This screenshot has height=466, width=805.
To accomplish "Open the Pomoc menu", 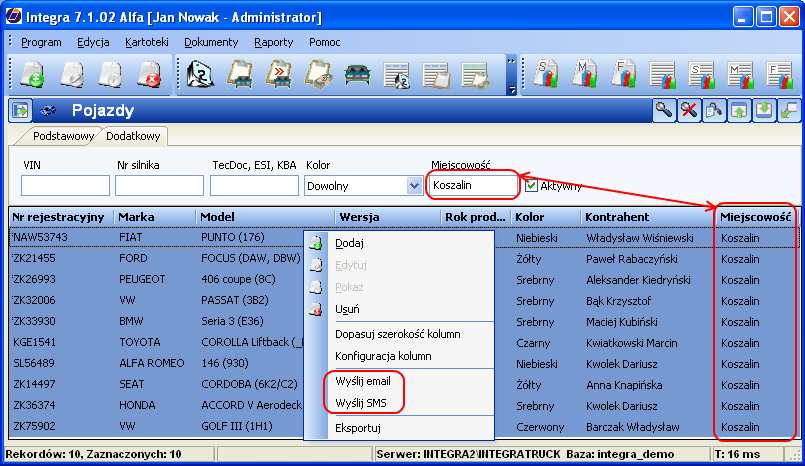I will [x=324, y=42].
